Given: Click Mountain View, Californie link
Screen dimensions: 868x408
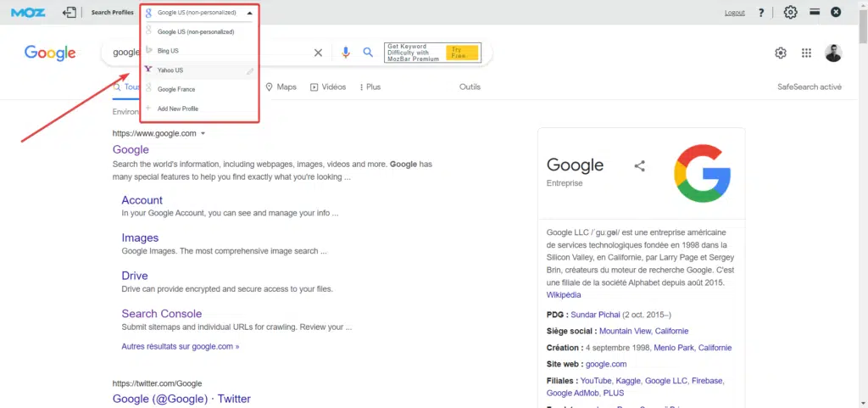Looking at the screenshot, I should click(x=644, y=331).
